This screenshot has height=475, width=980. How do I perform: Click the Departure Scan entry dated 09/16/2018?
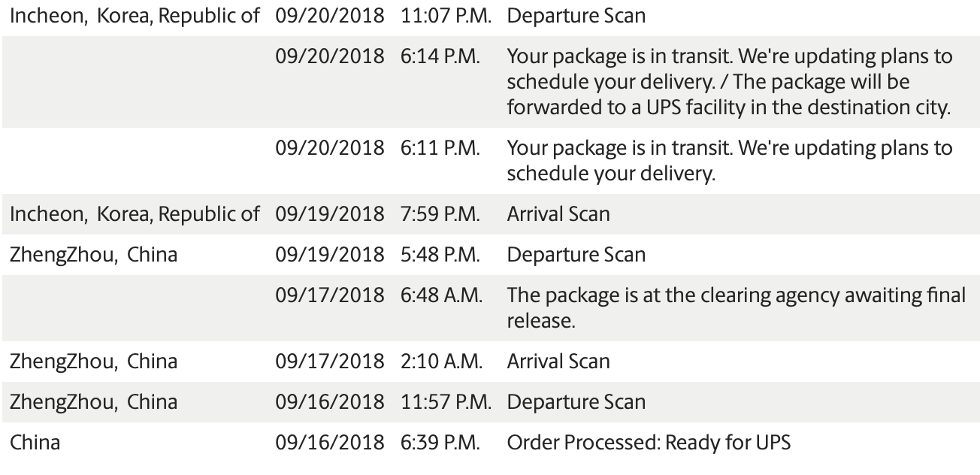(576, 402)
